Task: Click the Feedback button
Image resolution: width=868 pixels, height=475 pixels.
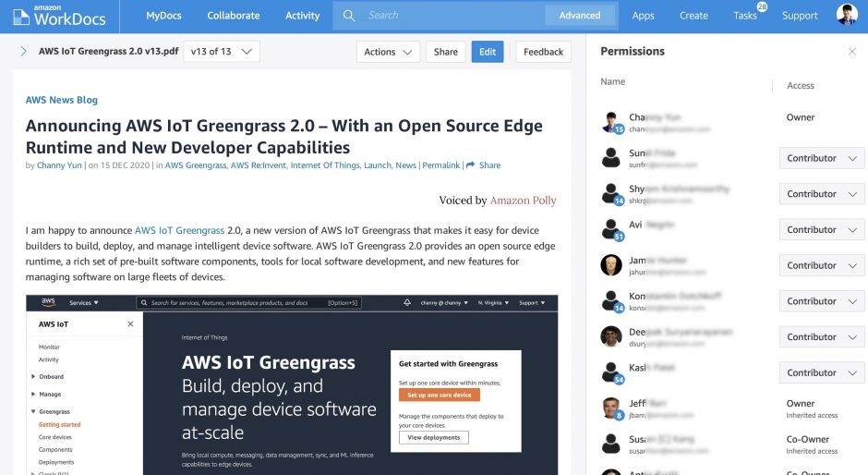Action: coord(543,52)
